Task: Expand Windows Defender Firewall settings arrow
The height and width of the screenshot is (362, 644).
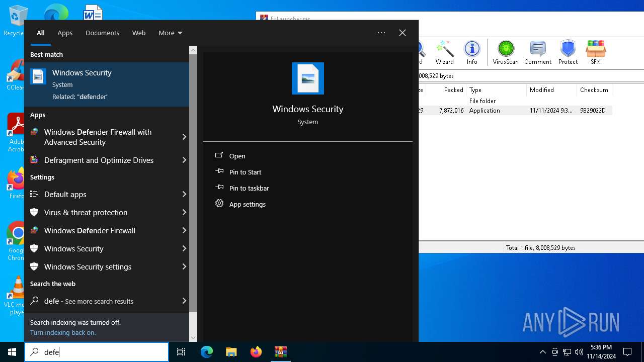Action: pos(184,230)
